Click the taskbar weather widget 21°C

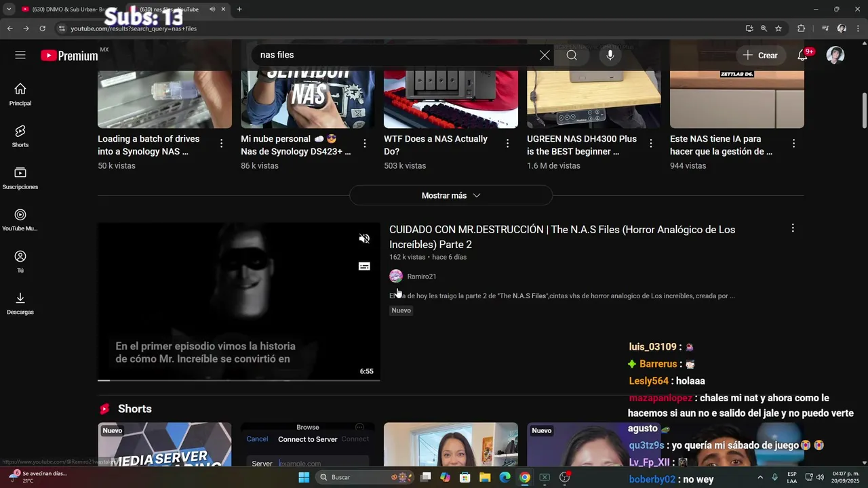click(x=38, y=477)
